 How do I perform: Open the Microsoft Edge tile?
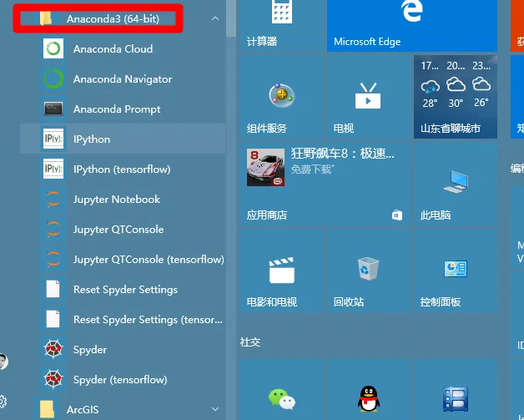[412, 26]
